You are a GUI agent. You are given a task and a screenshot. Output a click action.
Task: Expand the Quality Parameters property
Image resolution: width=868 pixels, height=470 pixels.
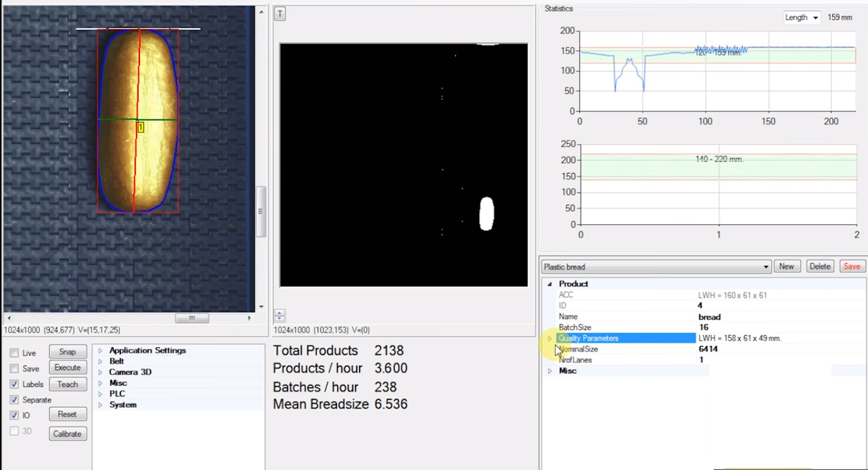click(549, 338)
